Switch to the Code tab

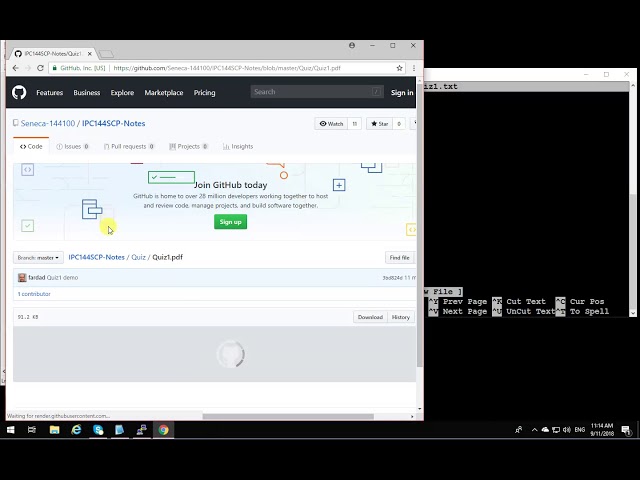click(x=31, y=146)
